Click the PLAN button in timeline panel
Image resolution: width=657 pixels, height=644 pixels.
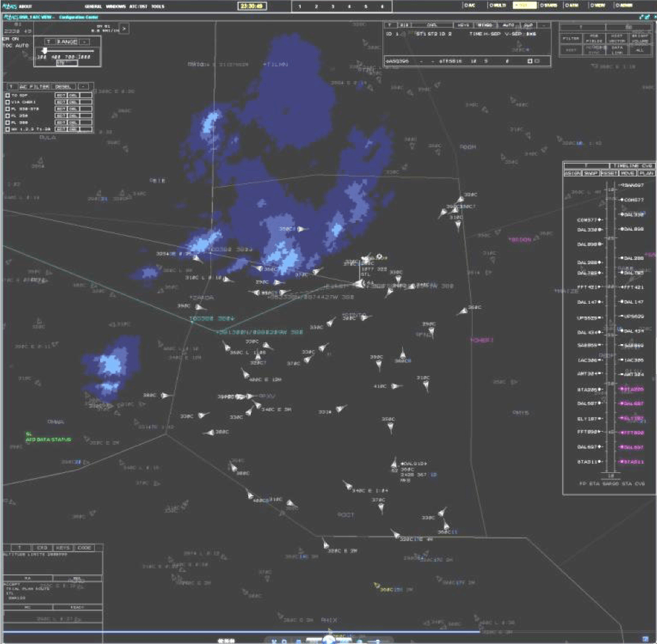pyautogui.click(x=646, y=173)
